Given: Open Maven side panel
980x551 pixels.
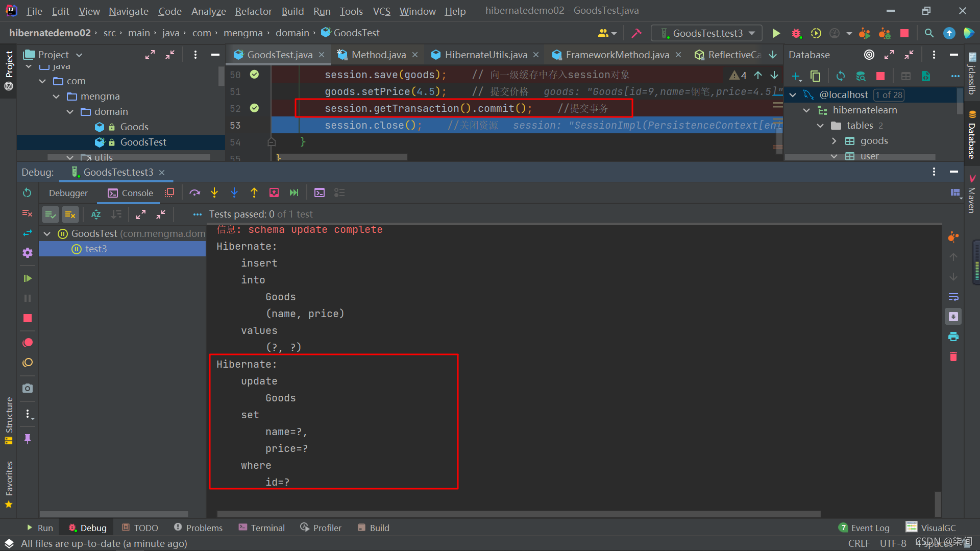Looking at the screenshot, I should [972, 193].
